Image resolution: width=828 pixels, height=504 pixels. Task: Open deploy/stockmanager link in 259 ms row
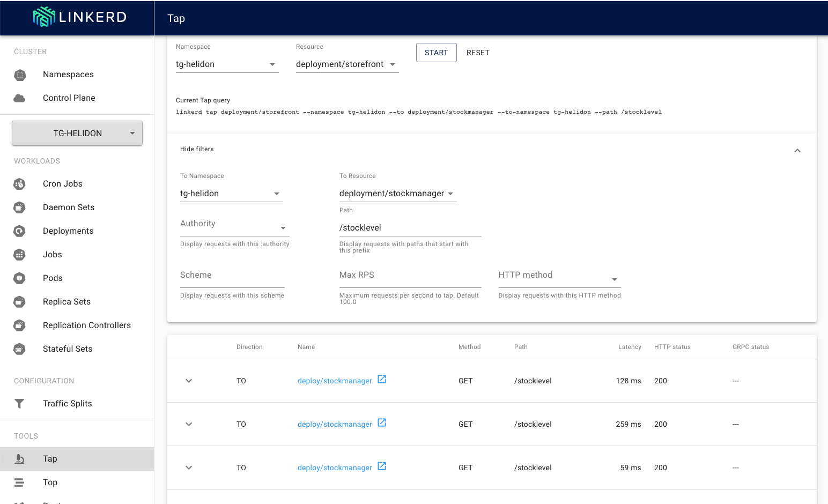(x=335, y=424)
